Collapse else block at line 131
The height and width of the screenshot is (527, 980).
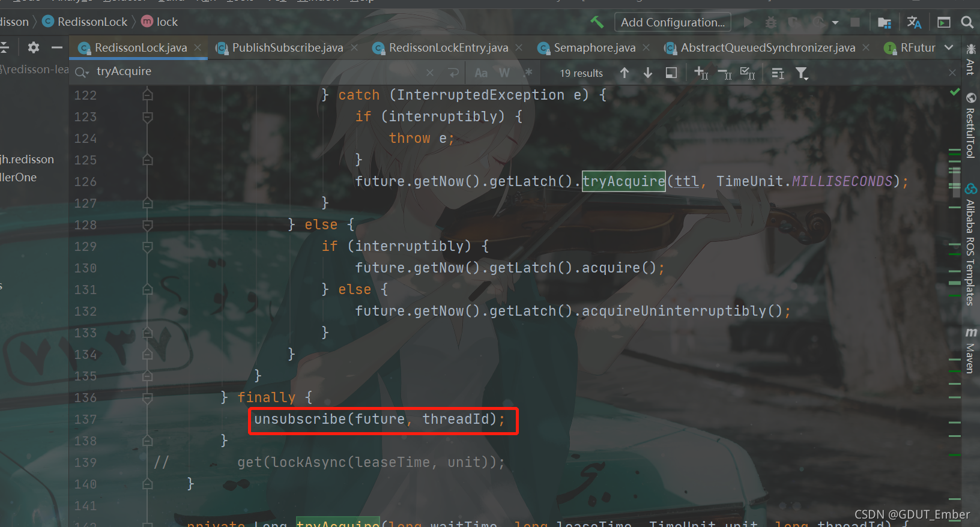pos(147,289)
